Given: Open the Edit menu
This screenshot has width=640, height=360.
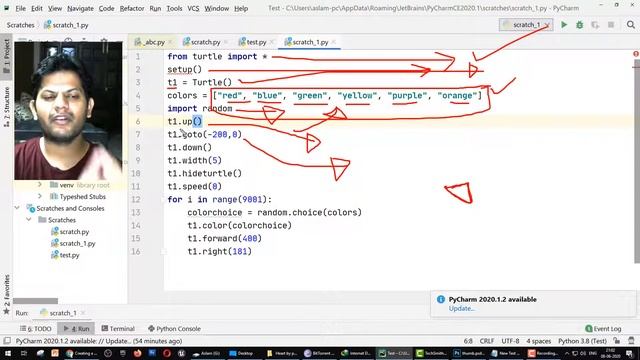Looking at the screenshot, I should tap(37, 8).
